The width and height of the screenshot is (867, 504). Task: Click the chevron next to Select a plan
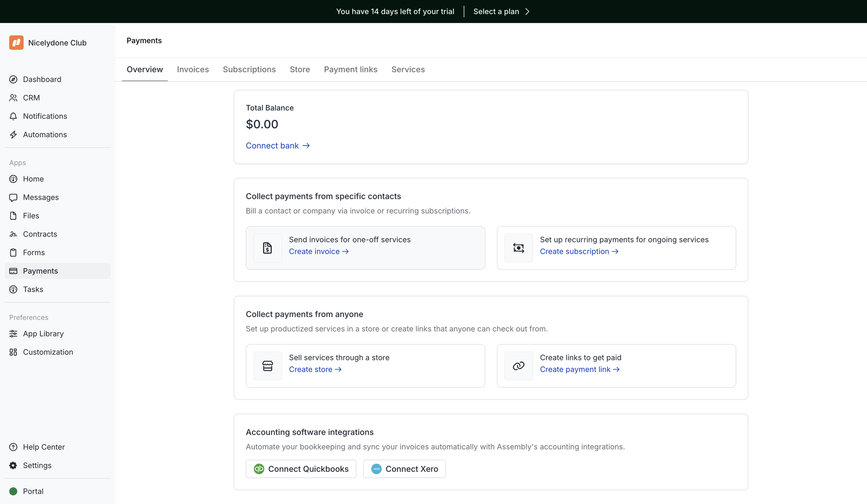coord(527,12)
